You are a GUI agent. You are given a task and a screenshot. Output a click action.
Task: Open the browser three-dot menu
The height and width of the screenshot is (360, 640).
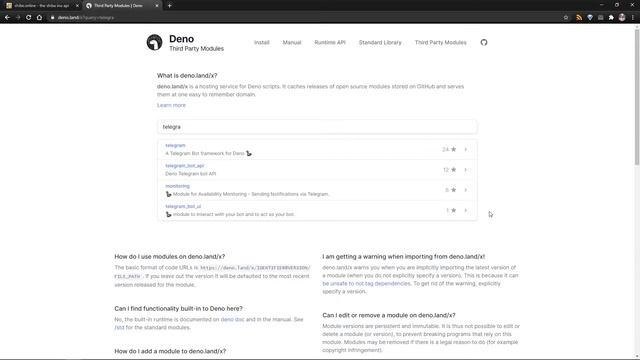(x=633, y=18)
